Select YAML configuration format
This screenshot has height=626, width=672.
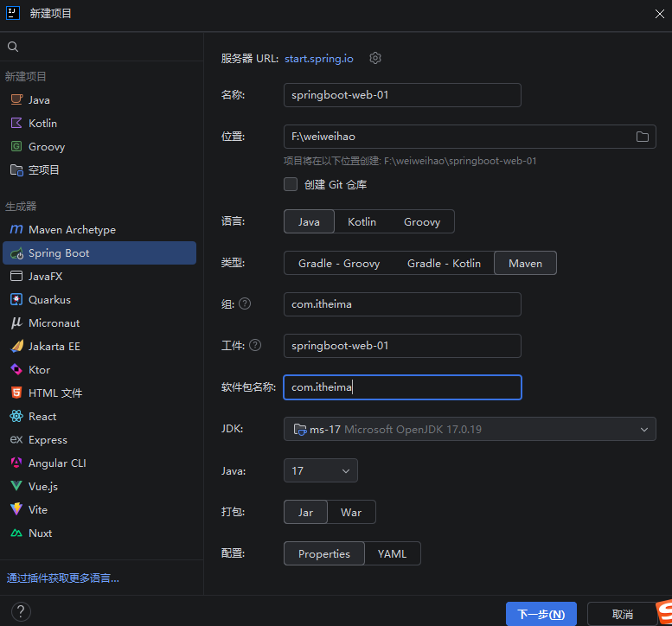[x=392, y=553]
